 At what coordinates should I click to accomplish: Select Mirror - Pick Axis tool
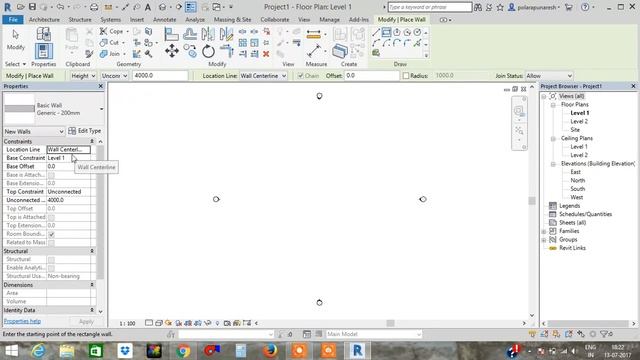[208, 34]
